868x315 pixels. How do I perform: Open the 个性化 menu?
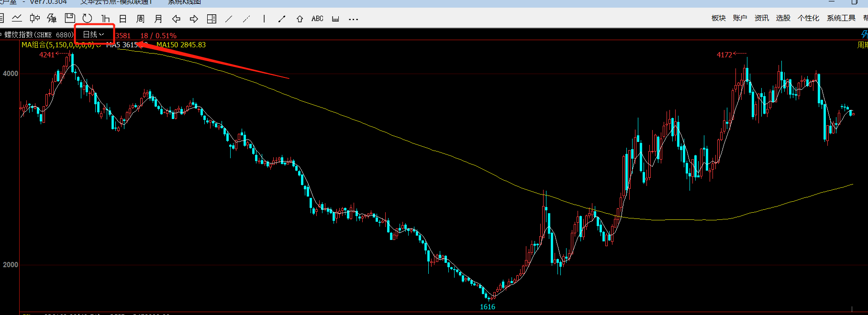pos(808,18)
